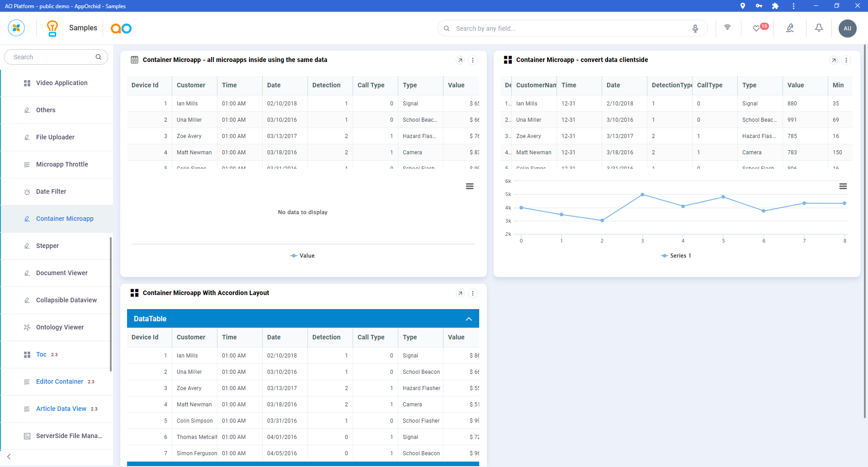This screenshot has width=868, height=467.
Task: Open the Editor Container link
Action: [x=60, y=381]
